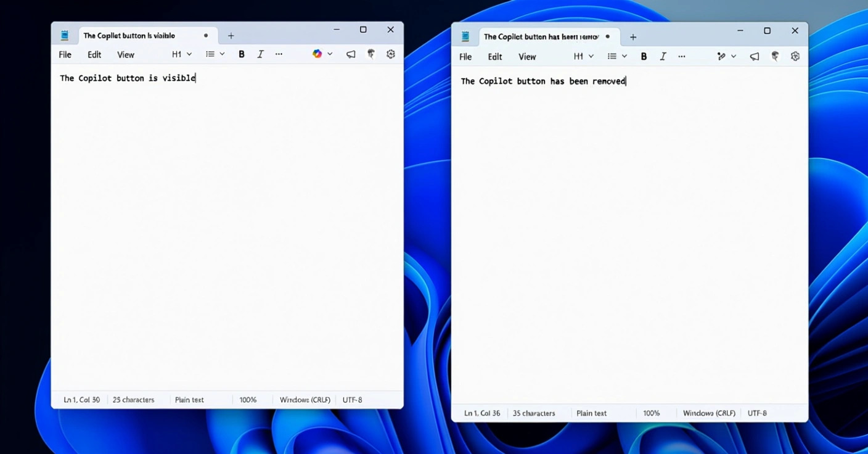Expand the H1 heading dropdown in left Notepad
Screen dimensions: 868x454
(182, 54)
